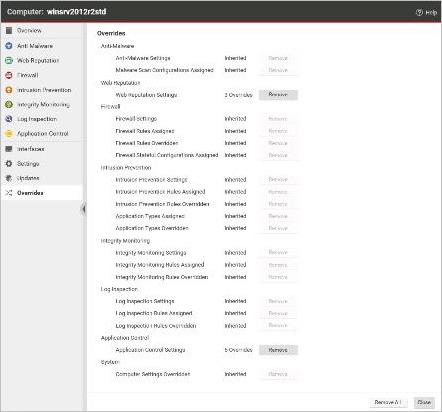Remove the Application Control Settings overrides

pyautogui.click(x=278, y=350)
